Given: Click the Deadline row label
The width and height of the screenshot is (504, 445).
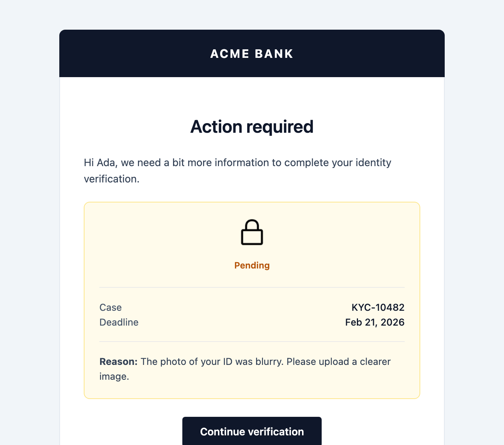Looking at the screenshot, I should (119, 322).
